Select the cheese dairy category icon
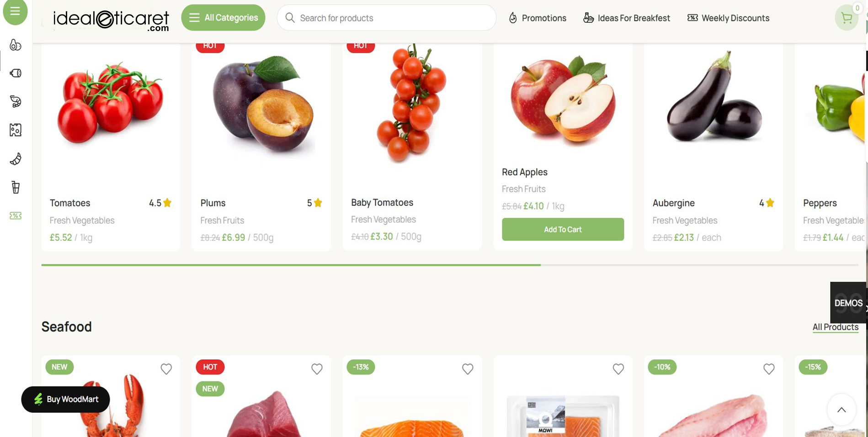 point(16,130)
